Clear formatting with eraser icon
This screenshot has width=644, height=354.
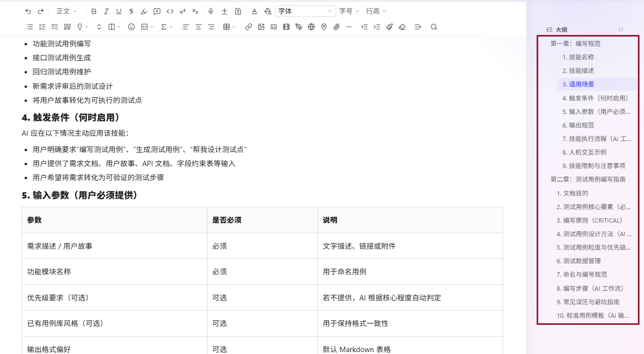pos(402,27)
